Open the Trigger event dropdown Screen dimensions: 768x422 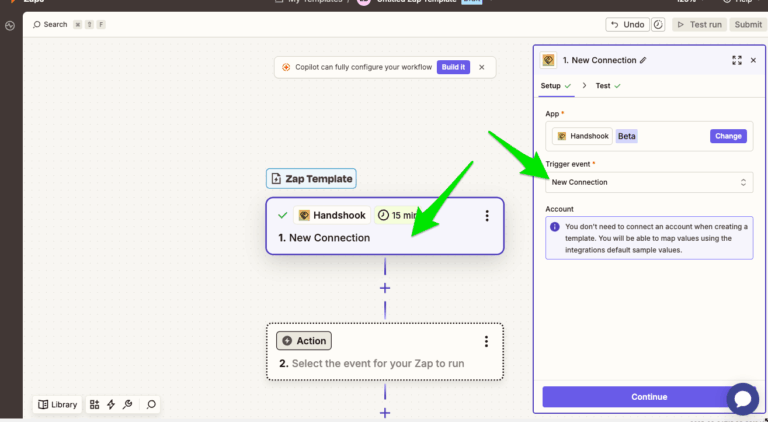[x=649, y=182]
